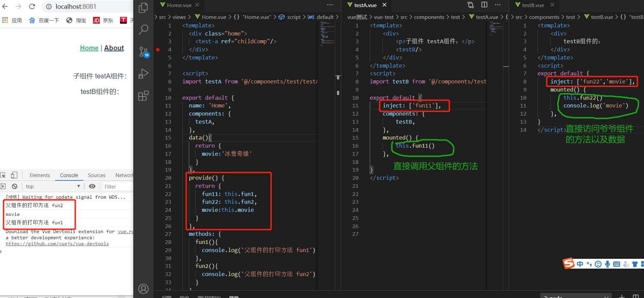The height and width of the screenshot is (298, 644).
Task: Select the testB.vue editor tab
Action: point(530,5)
